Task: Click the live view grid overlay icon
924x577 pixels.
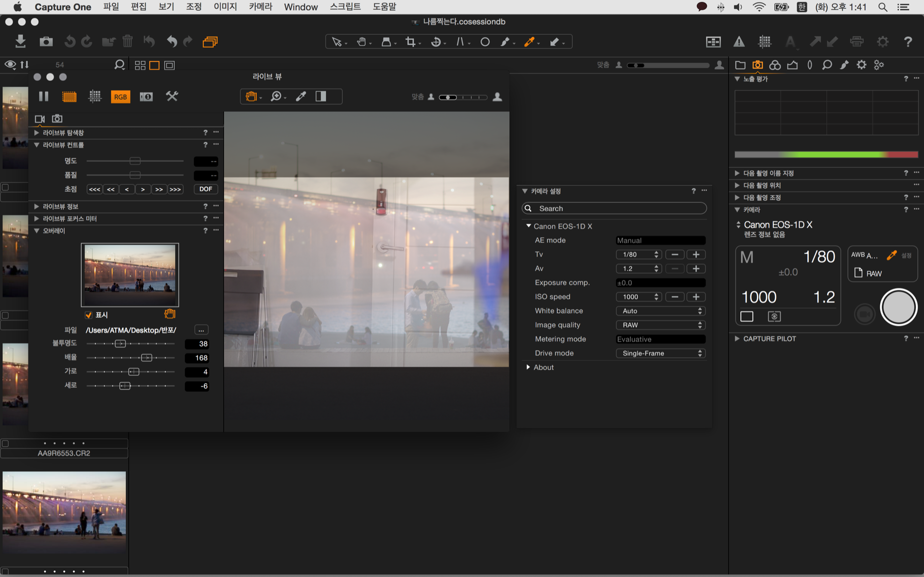Action: coord(95,96)
